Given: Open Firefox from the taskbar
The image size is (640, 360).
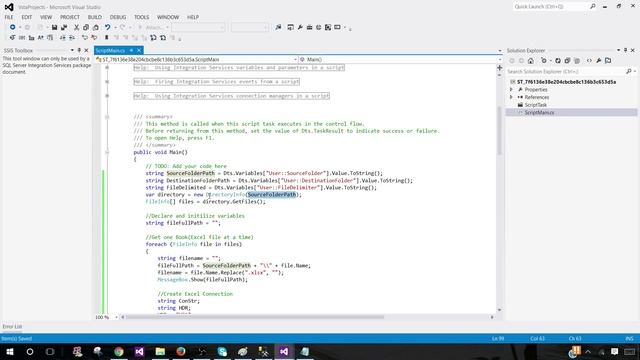Looking at the screenshot, I should pos(181,351).
